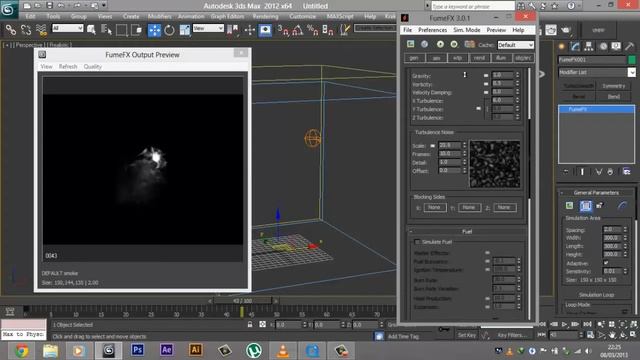Open the Named Selection Sets box
640x360 pixels.
375,28
